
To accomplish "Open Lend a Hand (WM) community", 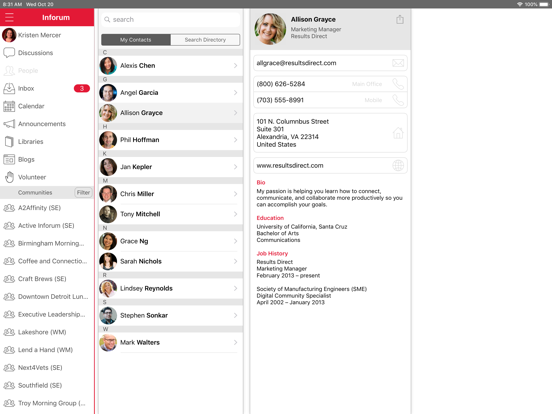I will pyautogui.click(x=47, y=350).
